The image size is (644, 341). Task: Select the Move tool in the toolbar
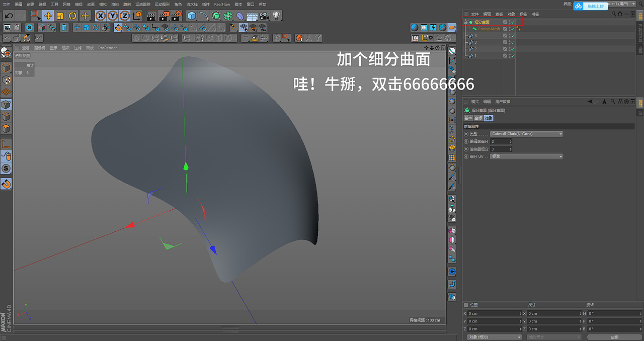[x=48, y=16]
